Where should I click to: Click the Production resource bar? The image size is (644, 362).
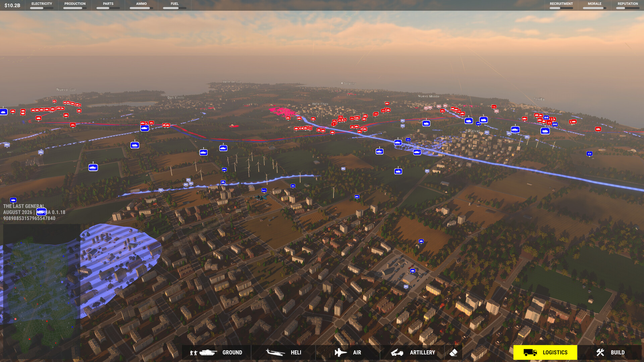[x=75, y=5]
